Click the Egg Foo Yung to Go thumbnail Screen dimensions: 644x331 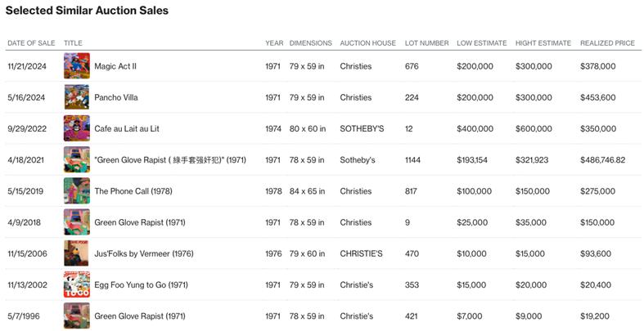pyautogui.click(x=77, y=284)
